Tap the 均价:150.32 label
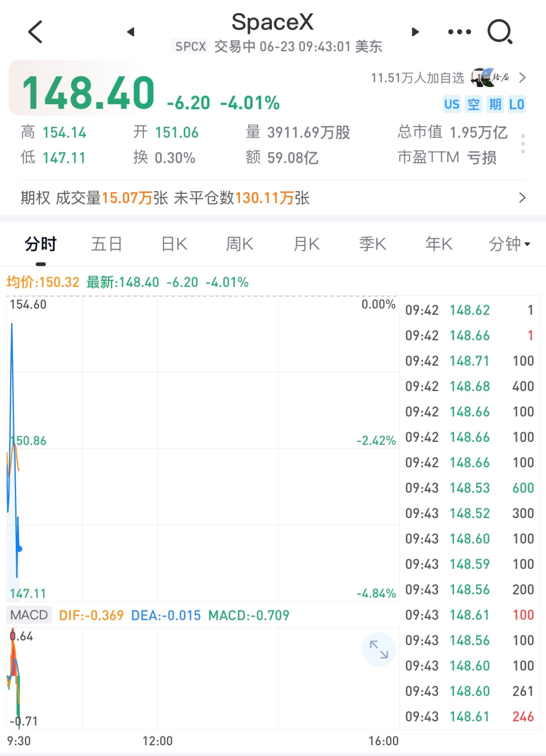This screenshot has width=546, height=756. pyautogui.click(x=43, y=282)
